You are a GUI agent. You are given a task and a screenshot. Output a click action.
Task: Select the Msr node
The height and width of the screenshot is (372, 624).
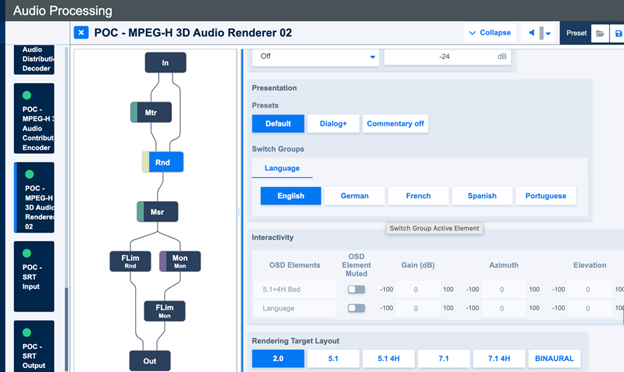pyautogui.click(x=157, y=212)
